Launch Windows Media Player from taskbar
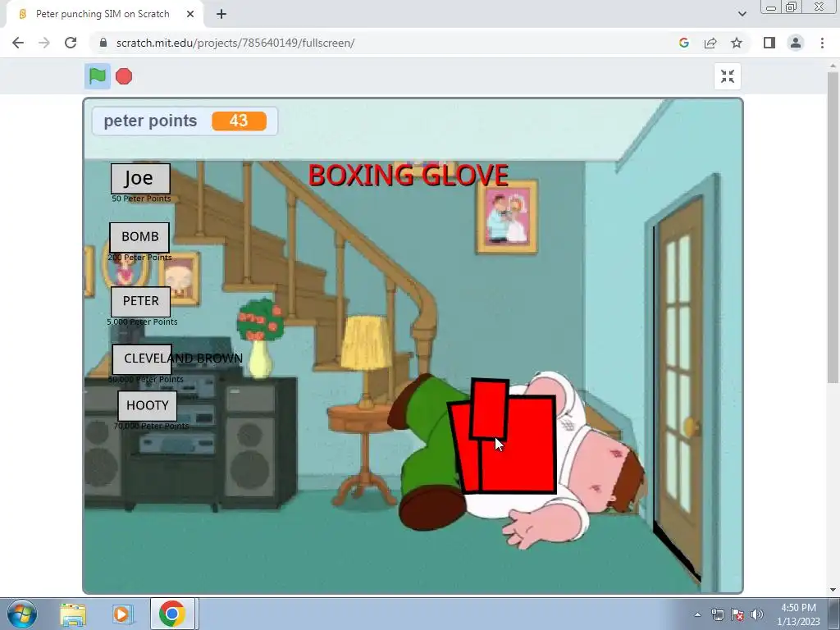This screenshot has width=840, height=630. [x=122, y=614]
